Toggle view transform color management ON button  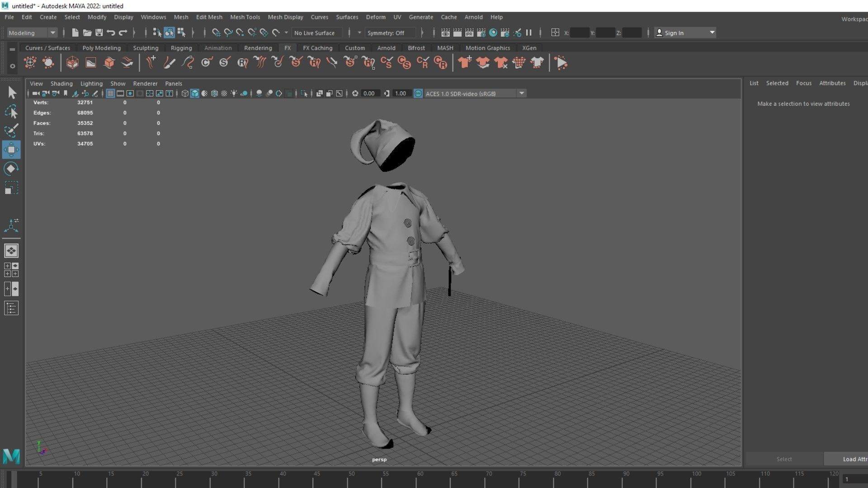tap(418, 94)
